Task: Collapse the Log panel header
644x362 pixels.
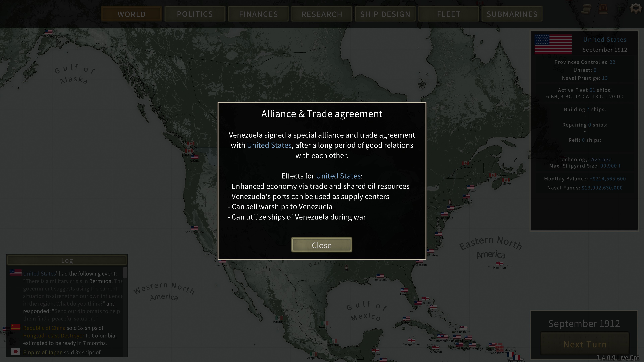Action: [x=67, y=261]
